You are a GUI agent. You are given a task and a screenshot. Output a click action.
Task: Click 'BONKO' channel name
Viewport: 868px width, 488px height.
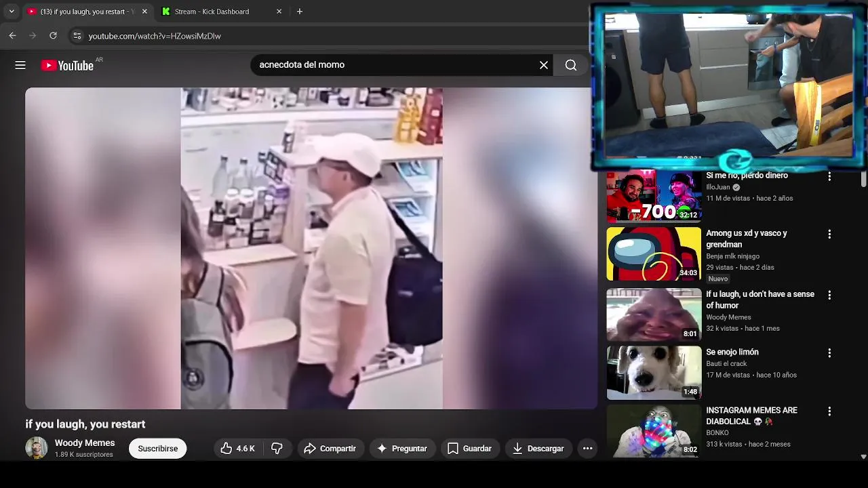[717, 432]
